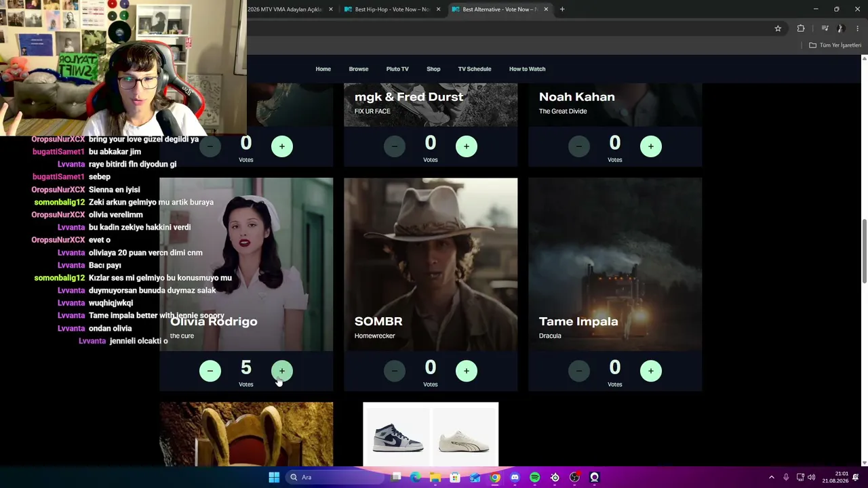Open Outlook from the taskbar

(x=475, y=477)
